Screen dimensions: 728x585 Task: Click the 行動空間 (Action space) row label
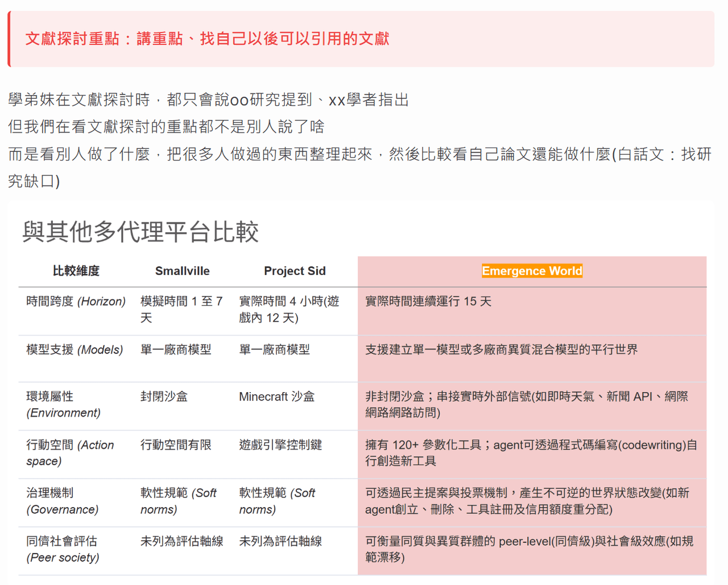tap(70, 453)
